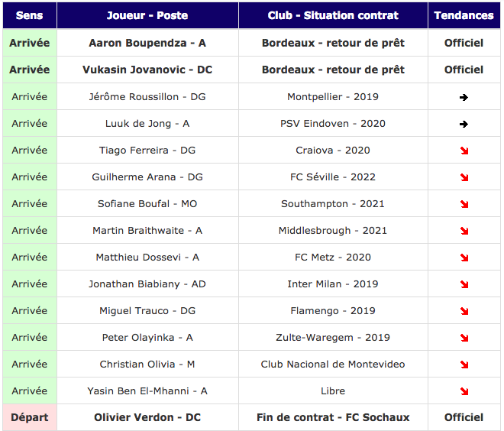This screenshot has height=431, width=504.
Task: Click Officiel in the Vukasin Jovanovic row
Action: 464,70
